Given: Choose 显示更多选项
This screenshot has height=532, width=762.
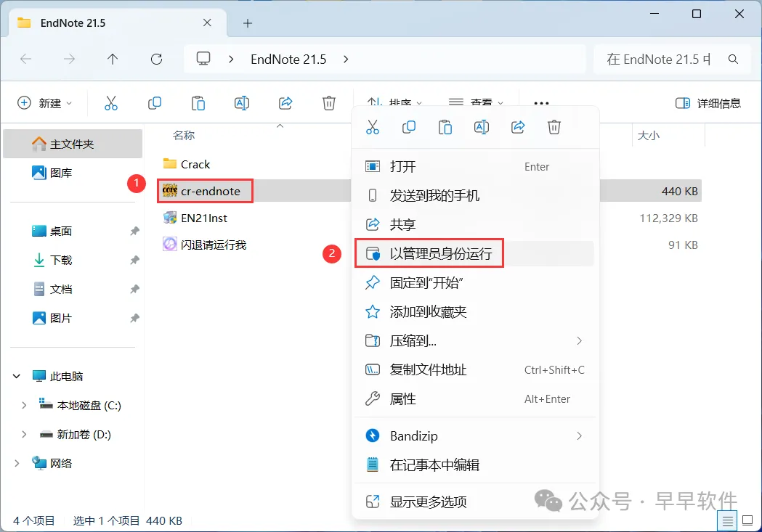Looking at the screenshot, I should (x=475, y=502).
